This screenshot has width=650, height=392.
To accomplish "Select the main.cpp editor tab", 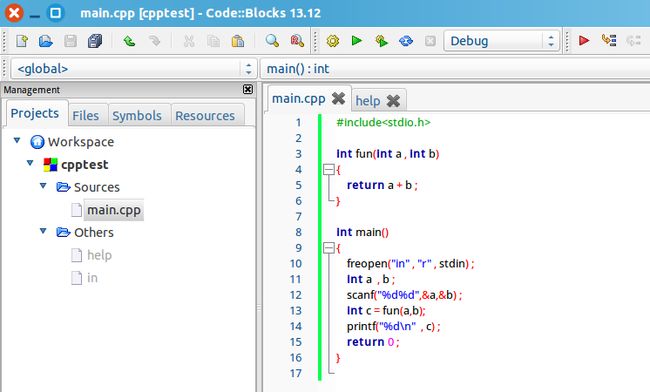I will 298,99.
